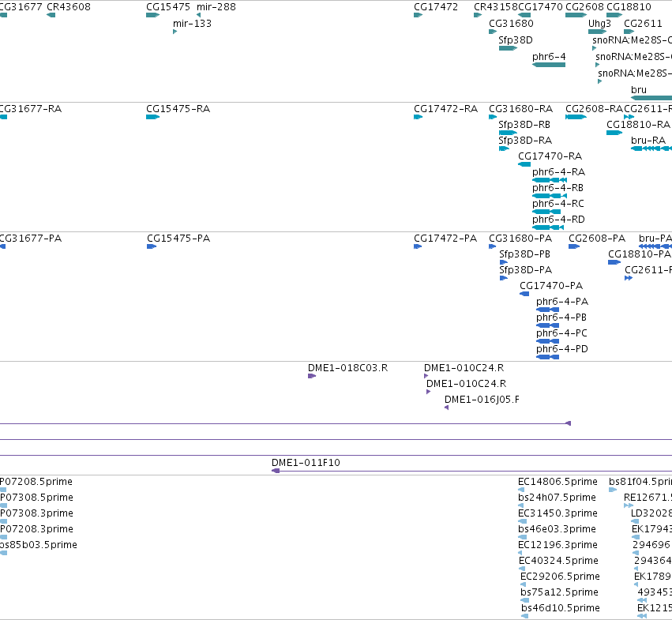Select the CG31677-PA protein label
The width and height of the screenshot is (672, 620).
tap(31, 239)
